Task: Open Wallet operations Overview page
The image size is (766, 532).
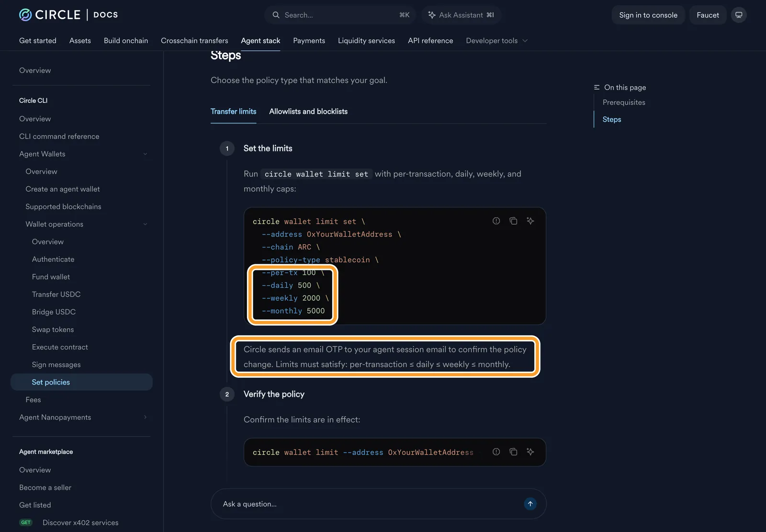Action: pyautogui.click(x=48, y=242)
